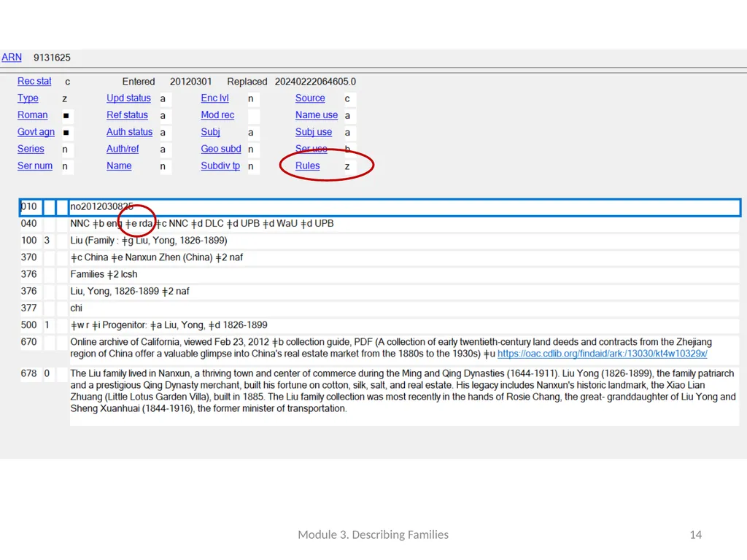Screen dimensions: 747x560
Task: Open the Type fixed field link
Action: 28,98
